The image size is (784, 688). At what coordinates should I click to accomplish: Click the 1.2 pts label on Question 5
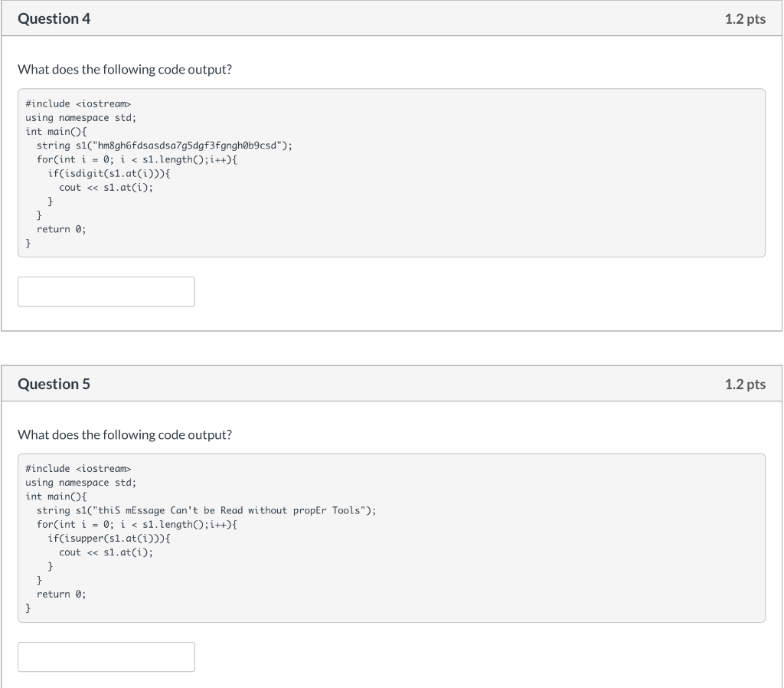point(745,385)
